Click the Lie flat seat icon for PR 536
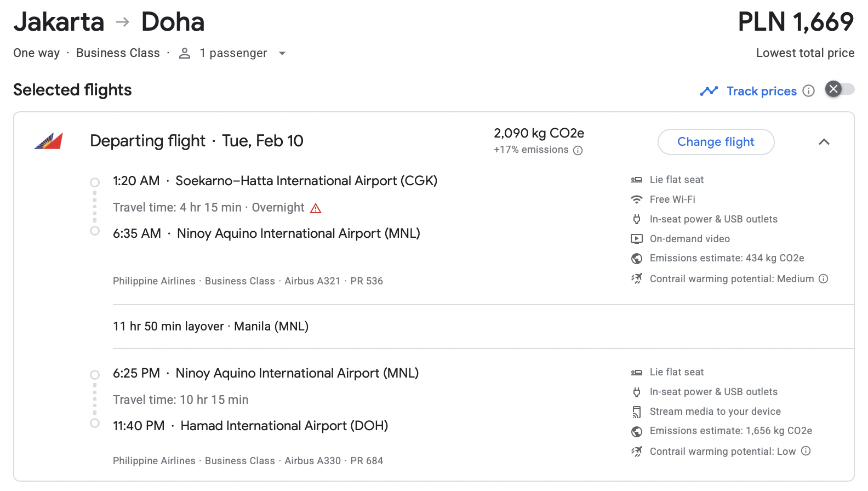Screen dimensions: 868x491 [636, 180]
